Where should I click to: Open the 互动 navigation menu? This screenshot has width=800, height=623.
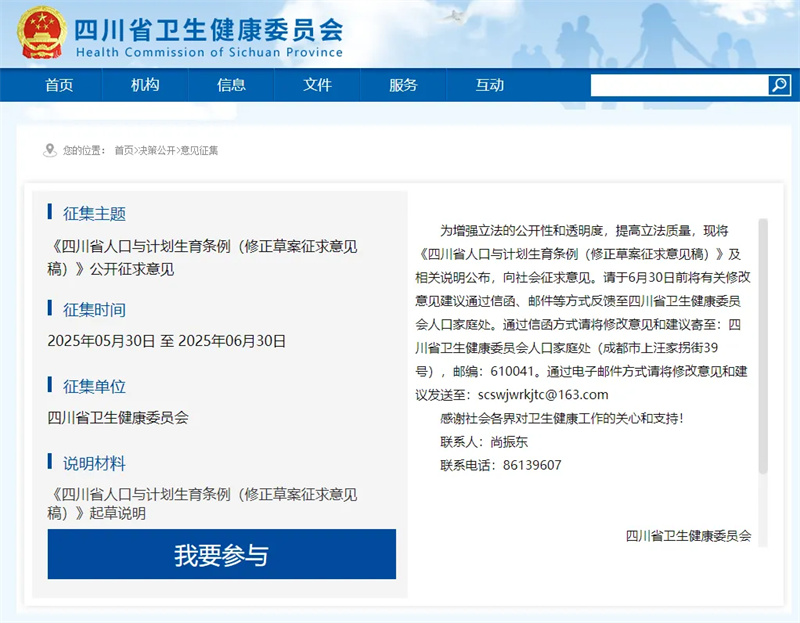490,85
